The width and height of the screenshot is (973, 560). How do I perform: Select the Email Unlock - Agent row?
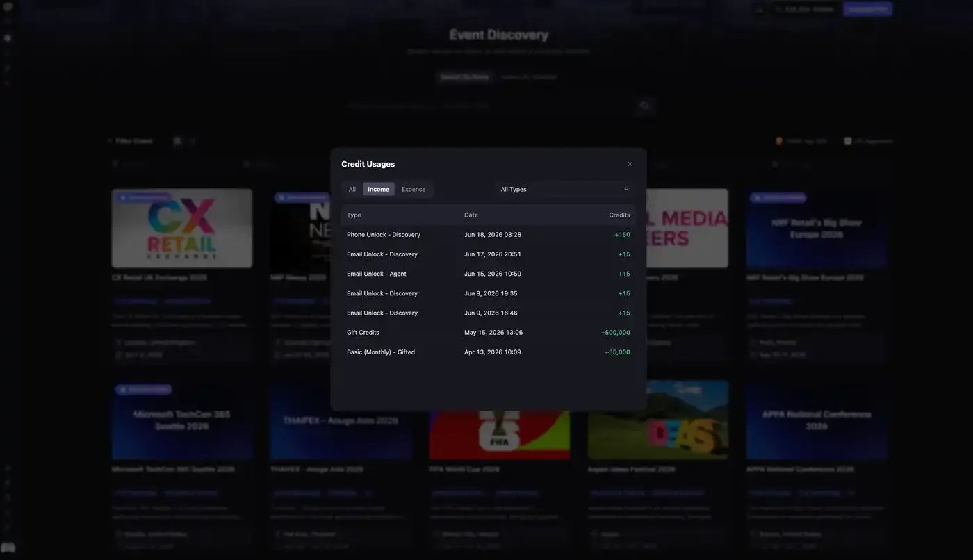point(488,274)
